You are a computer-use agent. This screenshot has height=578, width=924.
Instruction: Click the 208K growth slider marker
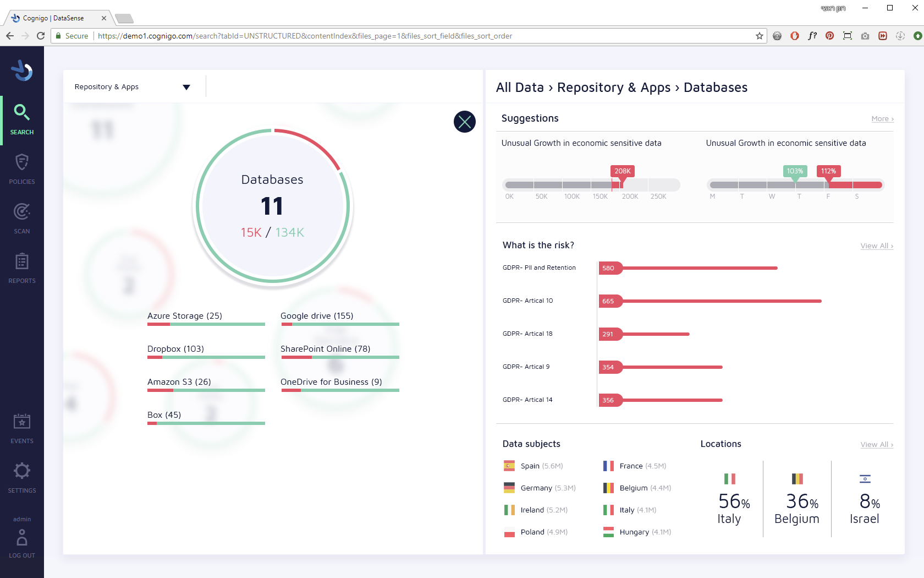tap(623, 171)
